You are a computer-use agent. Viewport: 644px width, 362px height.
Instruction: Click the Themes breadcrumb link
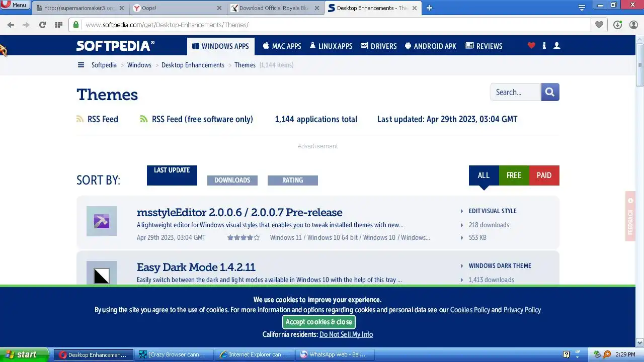[x=245, y=65]
